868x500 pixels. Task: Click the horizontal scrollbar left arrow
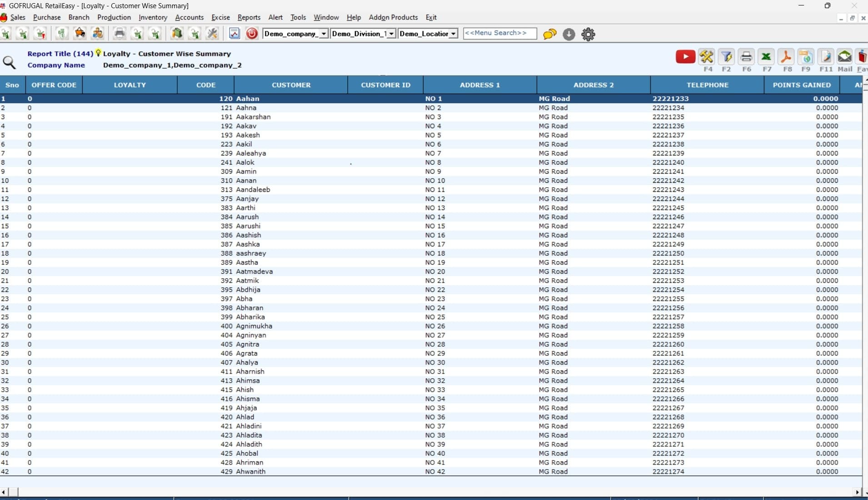4,492
